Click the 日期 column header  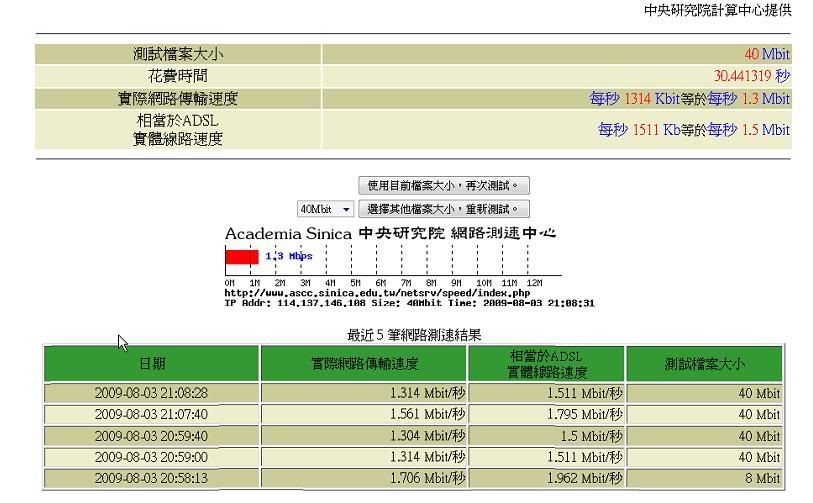click(x=152, y=364)
